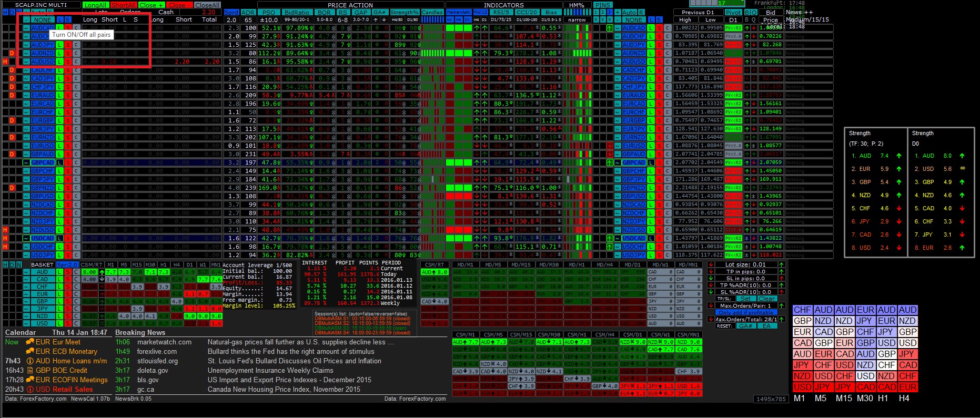Click the CloseAll button
Viewport: 980px width, 418px height.
click(x=207, y=5)
